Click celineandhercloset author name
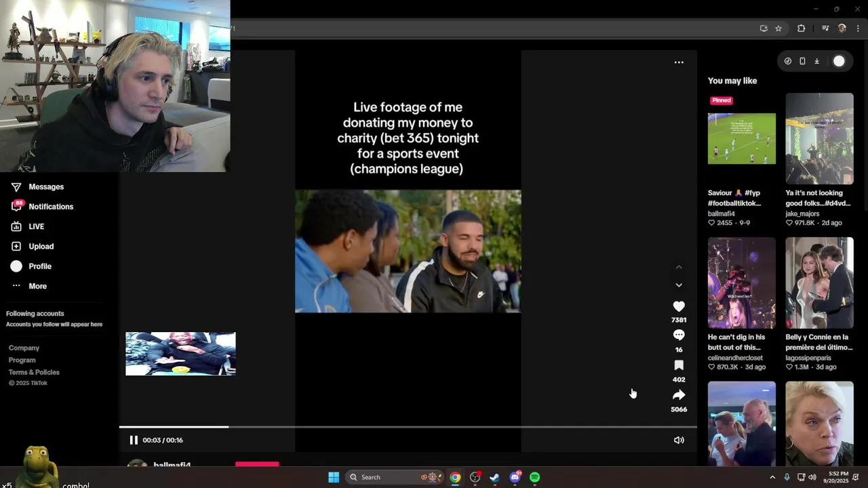 (x=735, y=358)
